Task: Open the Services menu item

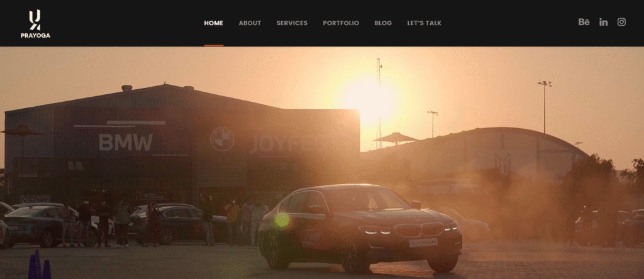Action: (x=292, y=23)
